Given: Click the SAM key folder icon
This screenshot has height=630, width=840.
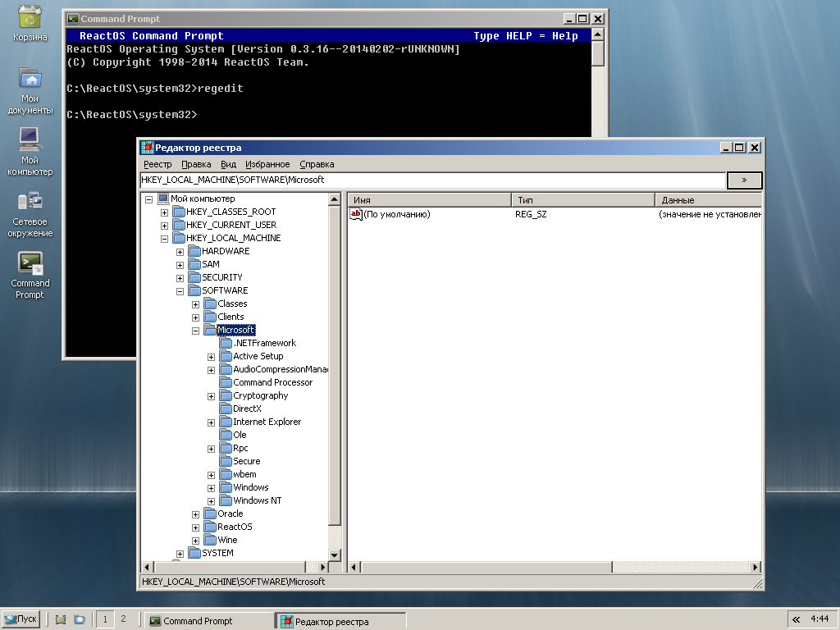Looking at the screenshot, I should pos(194,264).
